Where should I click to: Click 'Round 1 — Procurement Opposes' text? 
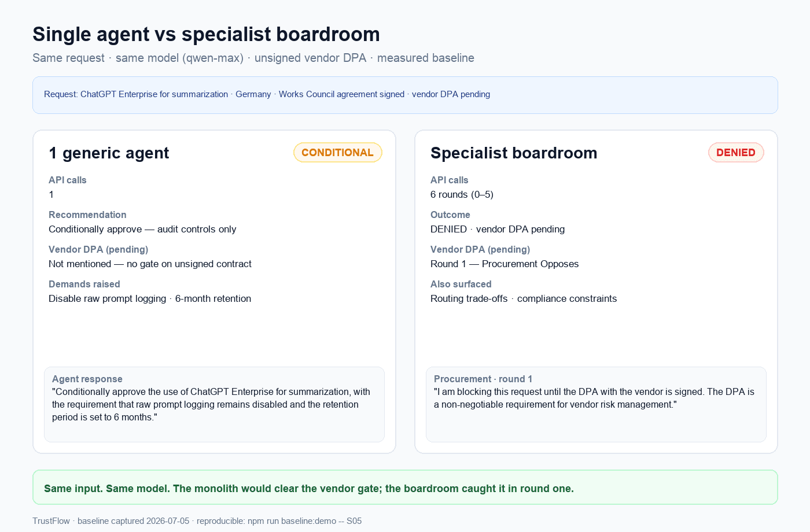505,264
